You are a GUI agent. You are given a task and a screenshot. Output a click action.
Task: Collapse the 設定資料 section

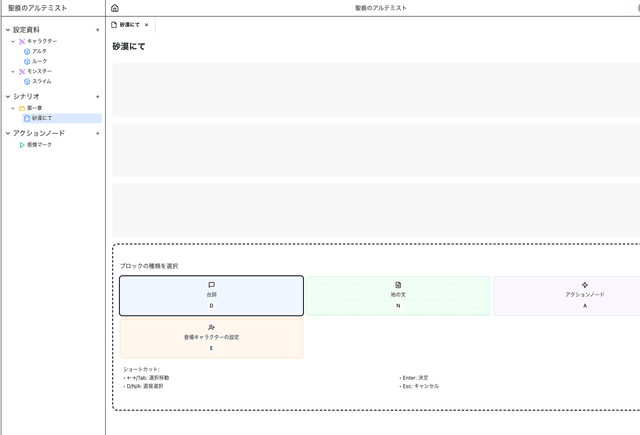tap(8, 30)
